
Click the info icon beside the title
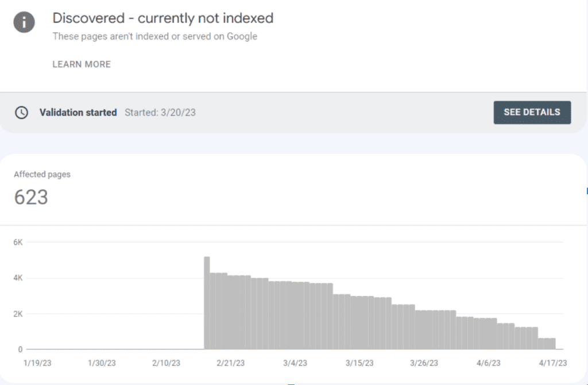25,22
